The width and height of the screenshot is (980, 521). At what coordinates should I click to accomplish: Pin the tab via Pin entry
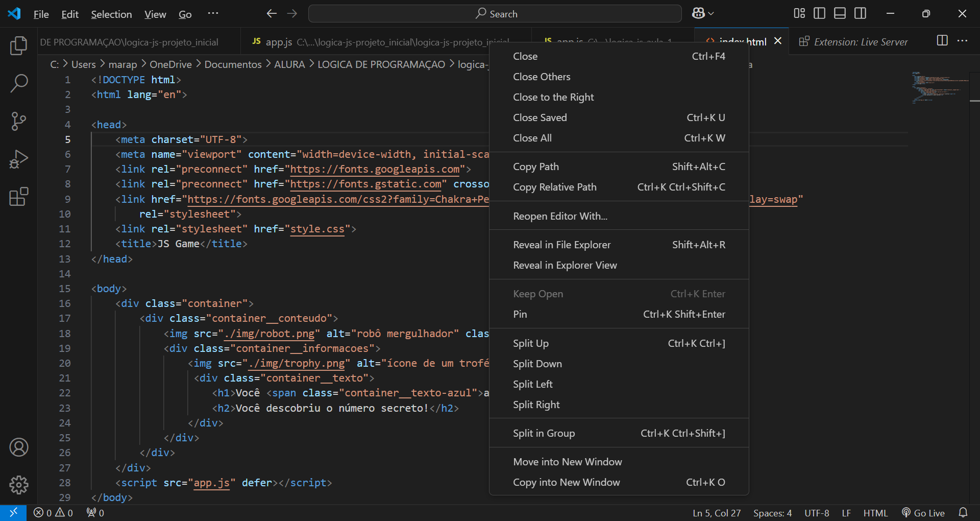[x=619, y=314]
